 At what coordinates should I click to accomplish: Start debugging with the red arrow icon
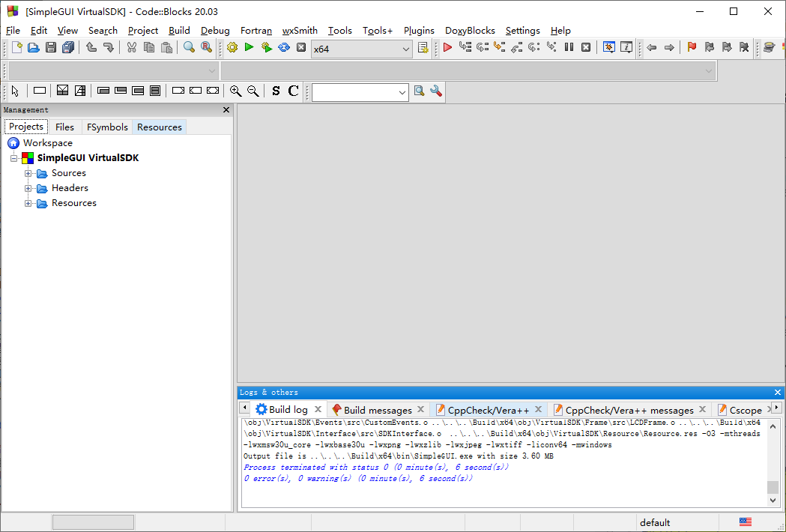click(x=447, y=48)
